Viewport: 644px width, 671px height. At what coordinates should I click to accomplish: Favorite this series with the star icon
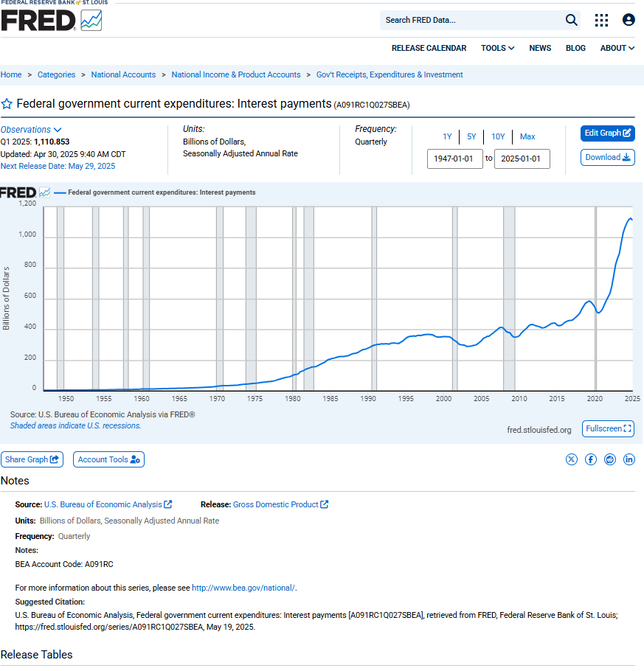[x=7, y=104]
